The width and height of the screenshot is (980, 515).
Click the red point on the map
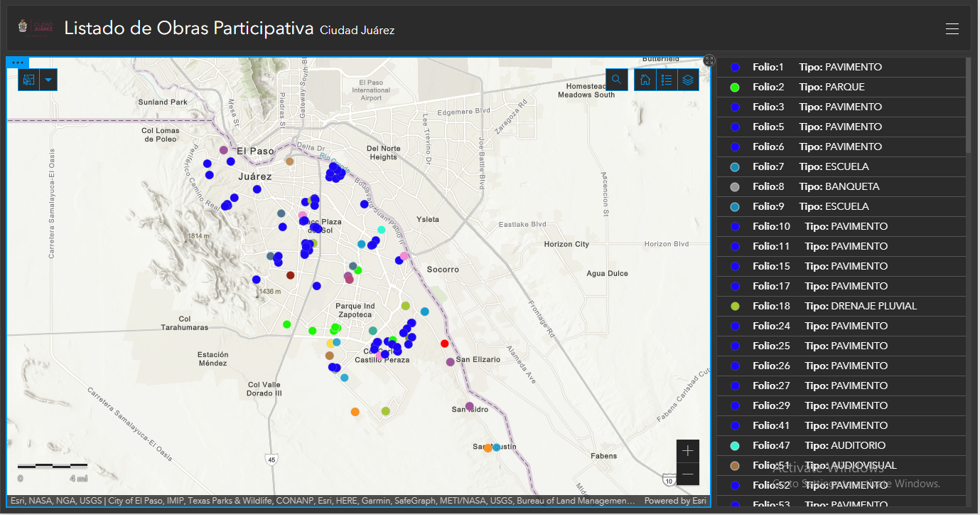pyautogui.click(x=445, y=344)
